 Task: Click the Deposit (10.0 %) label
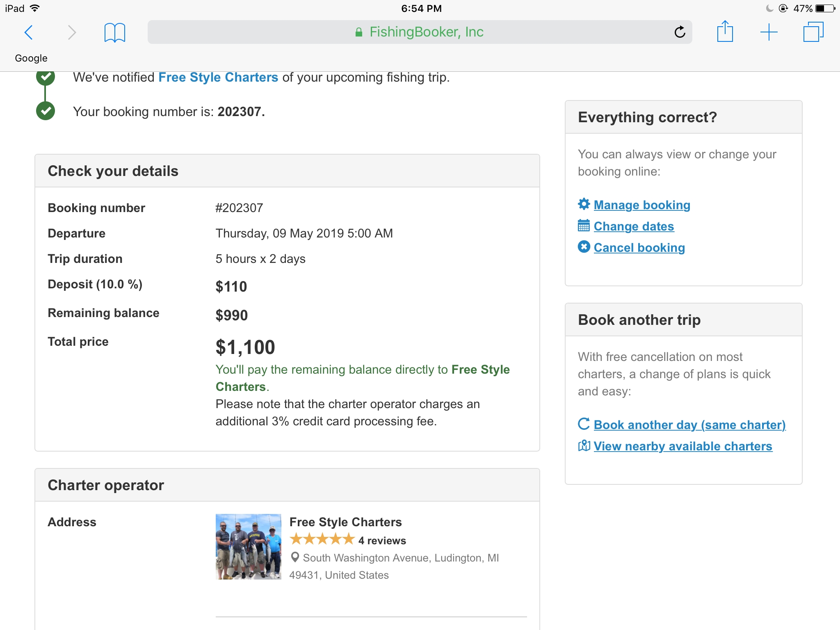pyautogui.click(x=95, y=284)
